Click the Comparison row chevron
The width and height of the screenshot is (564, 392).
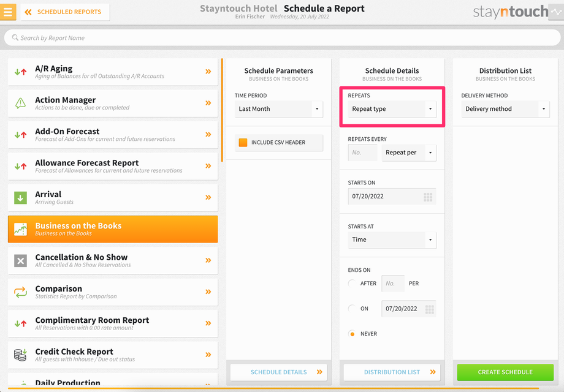coord(208,292)
